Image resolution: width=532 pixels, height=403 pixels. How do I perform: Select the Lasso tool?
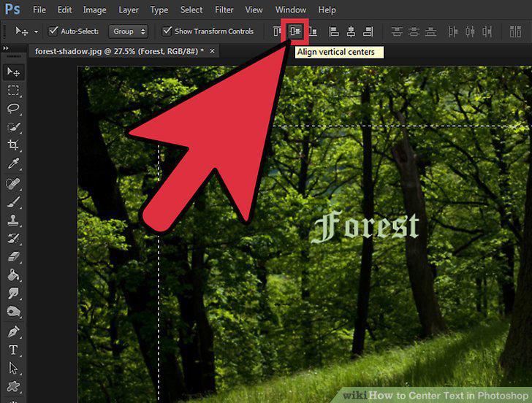(14, 109)
